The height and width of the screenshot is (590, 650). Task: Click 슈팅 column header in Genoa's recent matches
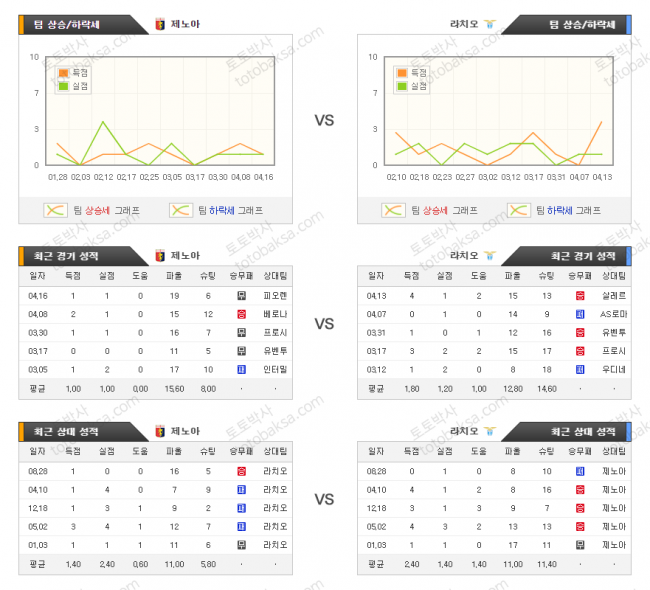click(207, 276)
